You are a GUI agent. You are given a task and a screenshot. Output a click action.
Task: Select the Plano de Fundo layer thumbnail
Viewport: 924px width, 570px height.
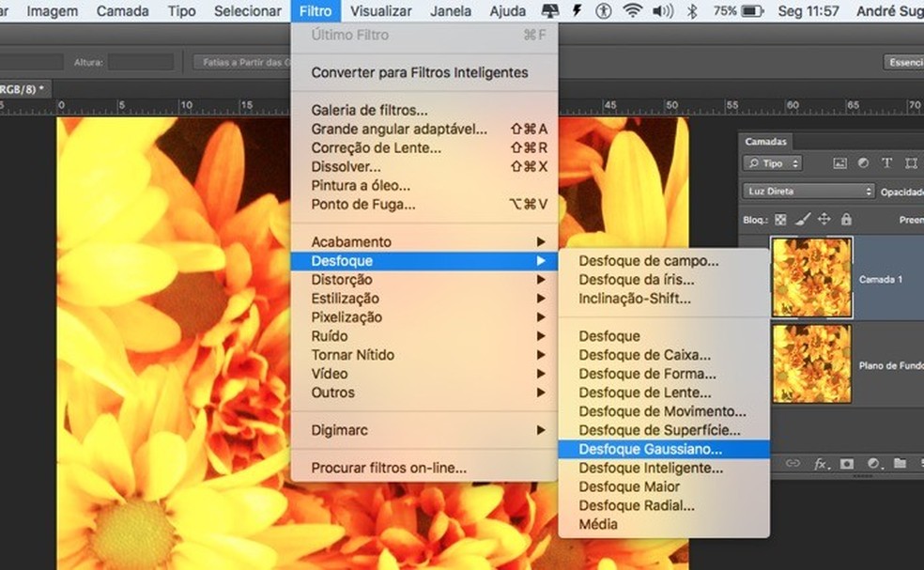(x=812, y=363)
